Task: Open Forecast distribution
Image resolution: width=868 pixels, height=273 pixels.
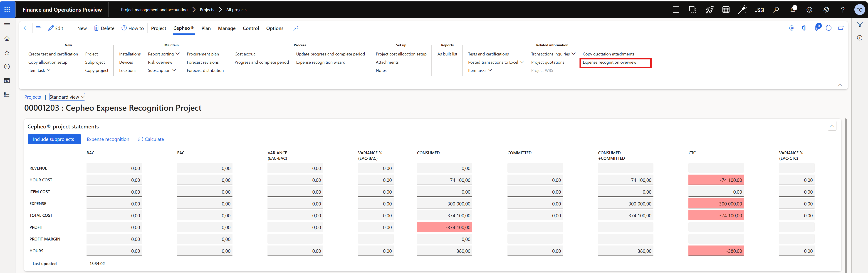Action: point(205,70)
